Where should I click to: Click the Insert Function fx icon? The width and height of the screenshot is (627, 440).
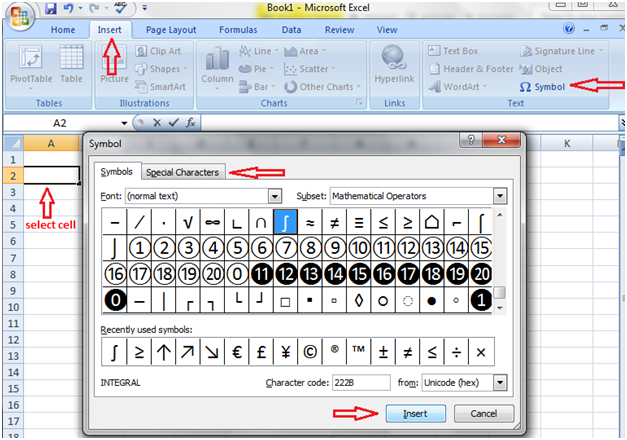point(191,123)
